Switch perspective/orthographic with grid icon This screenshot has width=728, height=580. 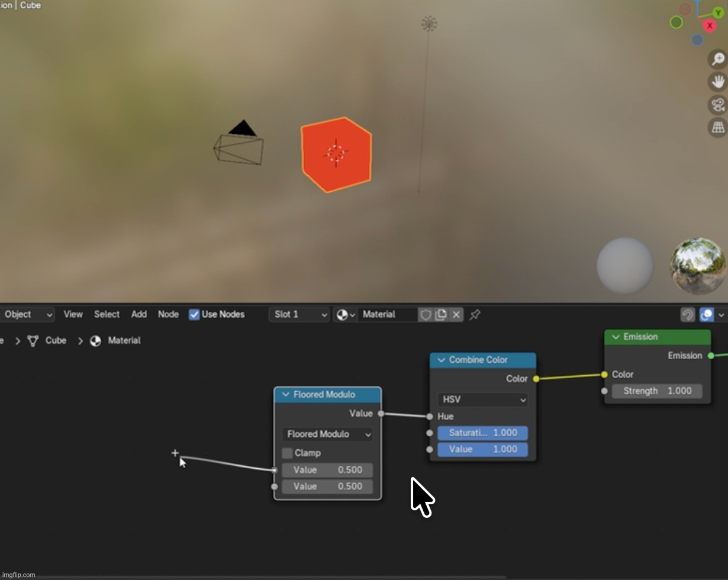(717, 127)
